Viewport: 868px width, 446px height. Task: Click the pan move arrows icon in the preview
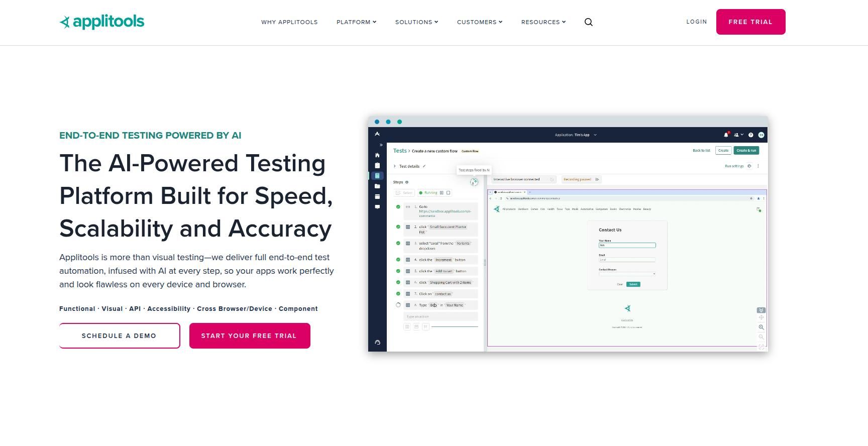pos(761,317)
